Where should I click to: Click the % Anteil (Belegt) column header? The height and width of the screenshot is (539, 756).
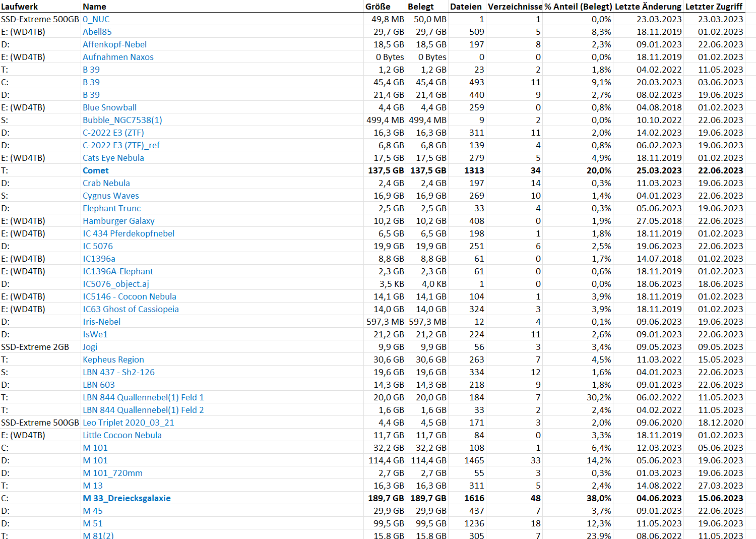[578, 7]
